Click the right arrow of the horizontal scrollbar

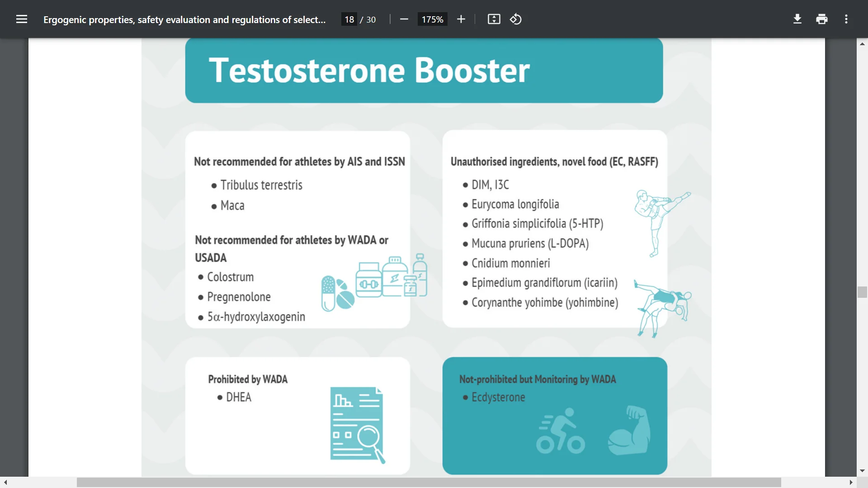pyautogui.click(x=852, y=482)
